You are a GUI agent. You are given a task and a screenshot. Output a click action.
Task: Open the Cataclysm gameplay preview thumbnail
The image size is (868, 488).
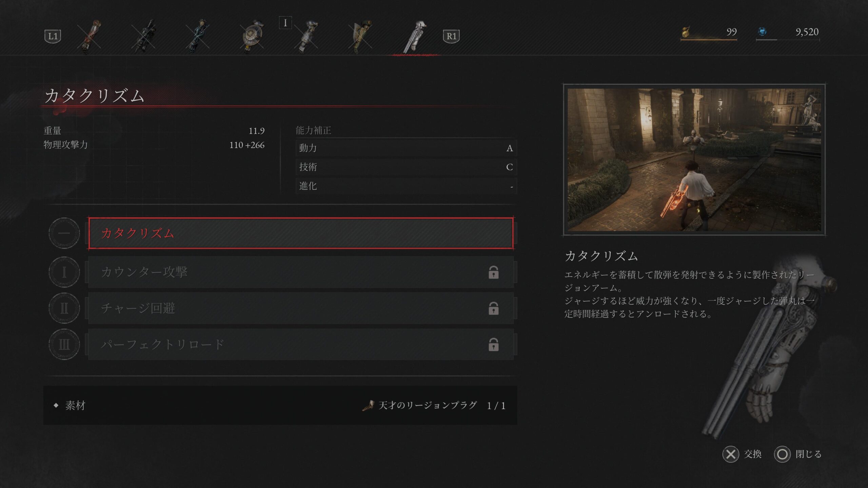point(694,160)
